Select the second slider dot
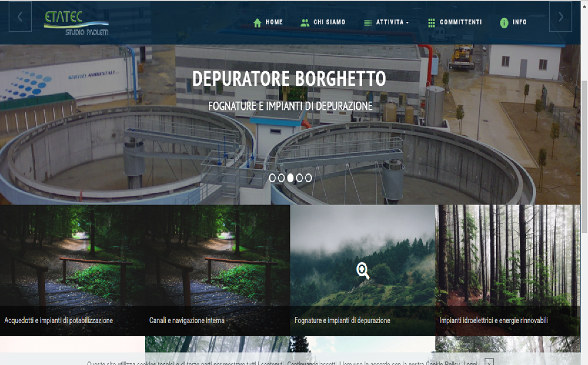The image size is (588, 365). point(281,178)
